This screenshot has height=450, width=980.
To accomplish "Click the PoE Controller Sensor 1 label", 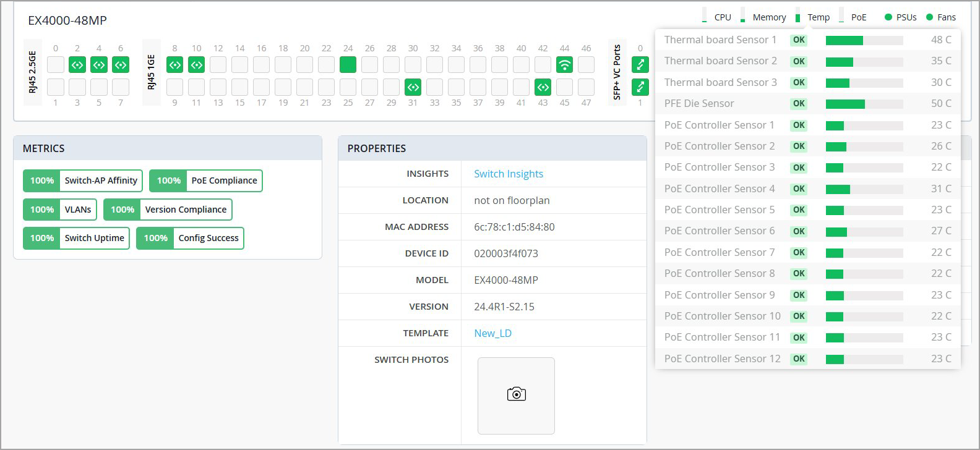I will click(720, 125).
